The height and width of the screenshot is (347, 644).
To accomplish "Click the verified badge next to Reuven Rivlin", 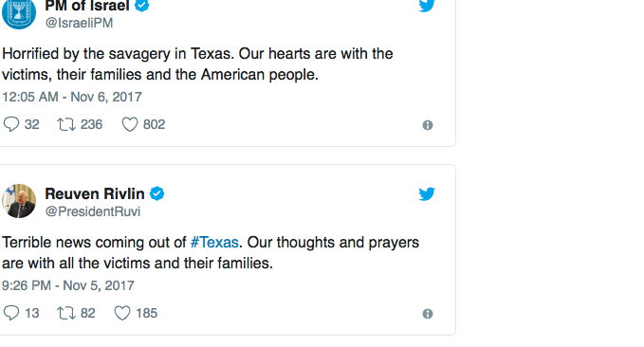I will tap(156, 193).
